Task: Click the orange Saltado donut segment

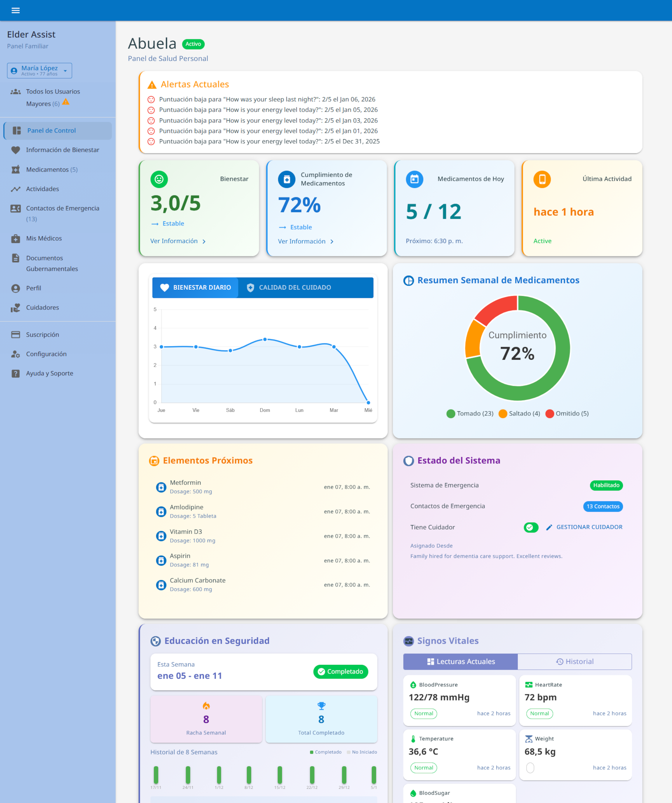Action: point(473,339)
